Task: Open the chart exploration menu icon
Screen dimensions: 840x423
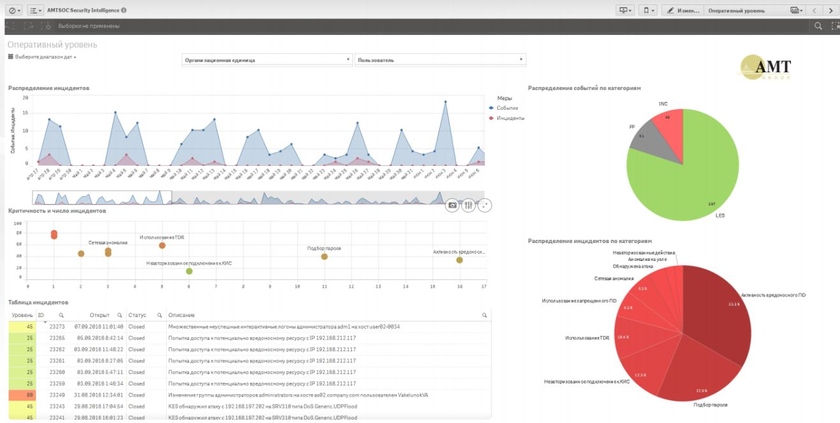Action: coord(468,205)
